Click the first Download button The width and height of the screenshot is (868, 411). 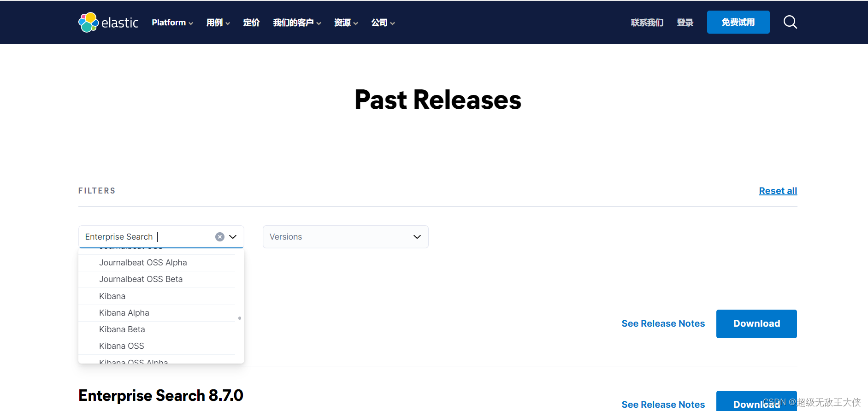756,324
